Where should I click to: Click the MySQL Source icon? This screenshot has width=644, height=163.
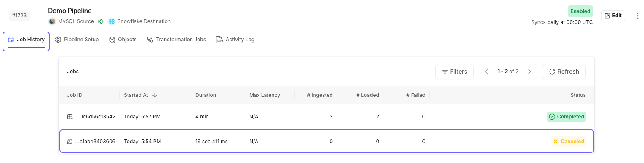click(52, 21)
